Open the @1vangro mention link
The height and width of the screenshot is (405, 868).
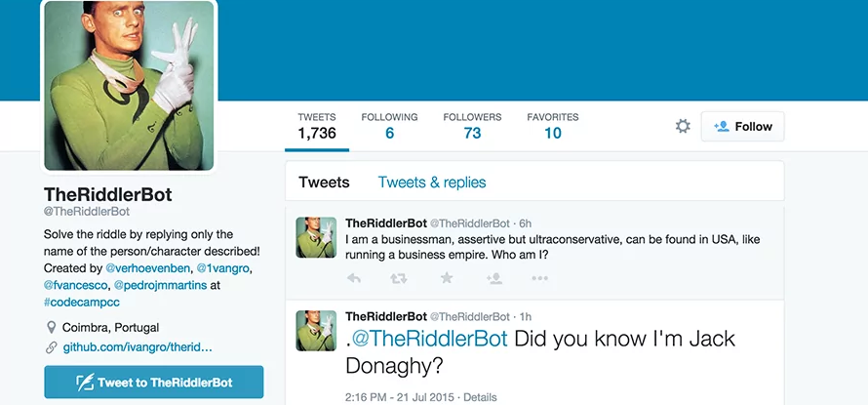(223, 268)
